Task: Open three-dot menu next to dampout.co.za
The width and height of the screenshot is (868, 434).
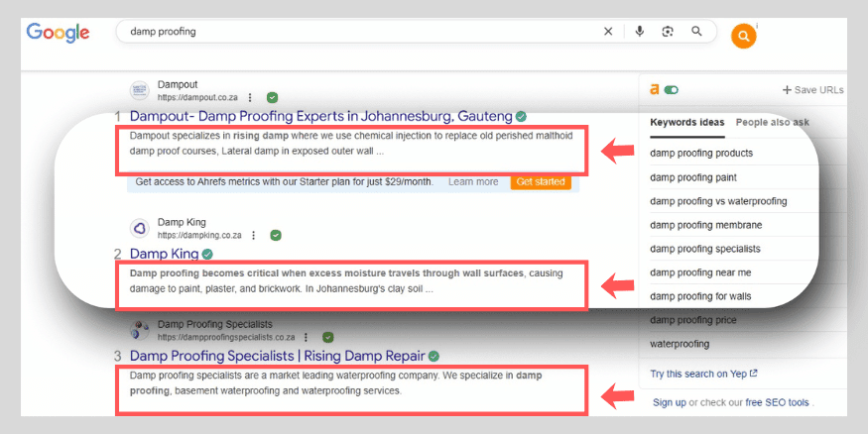Action: pos(250,97)
